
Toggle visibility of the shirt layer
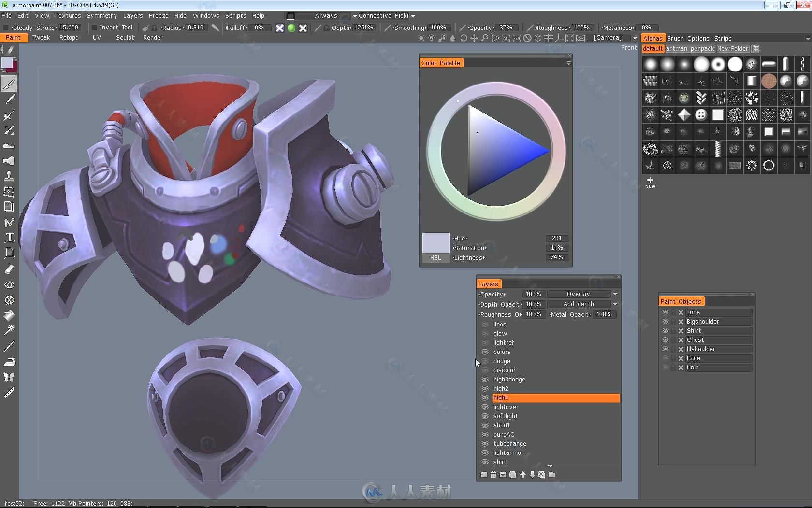click(x=485, y=462)
